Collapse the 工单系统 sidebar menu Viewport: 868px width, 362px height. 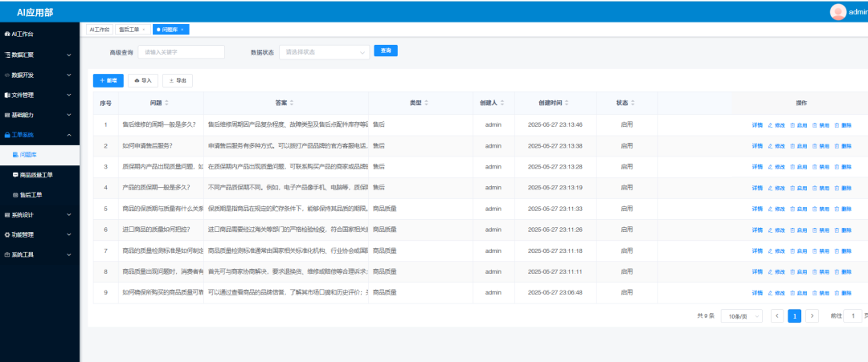39,134
